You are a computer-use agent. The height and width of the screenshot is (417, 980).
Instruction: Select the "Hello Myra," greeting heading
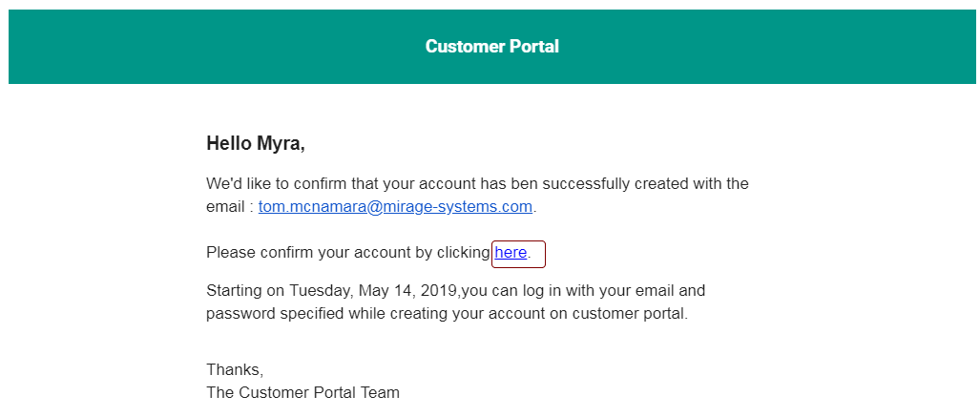(256, 144)
